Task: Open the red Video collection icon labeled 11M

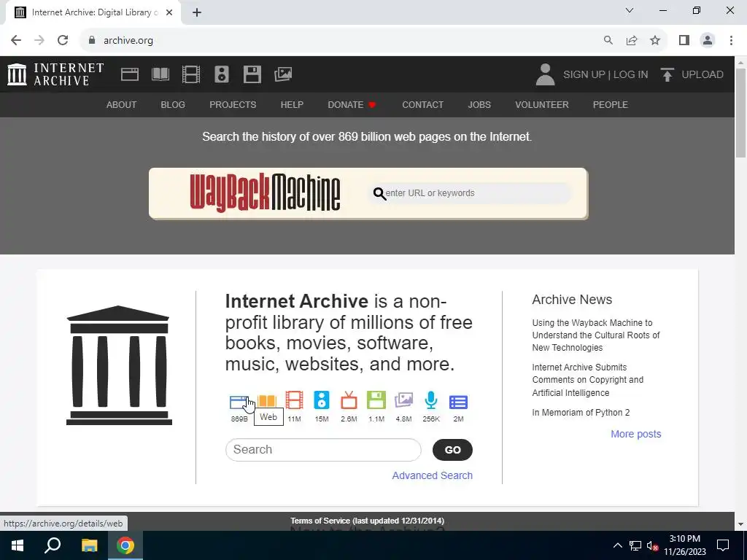Action: click(294, 400)
